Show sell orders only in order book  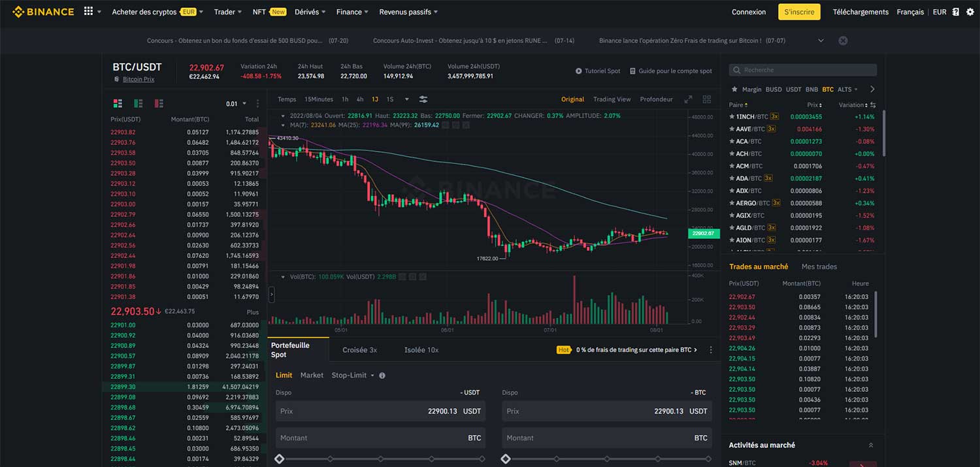[x=159, y=103]
